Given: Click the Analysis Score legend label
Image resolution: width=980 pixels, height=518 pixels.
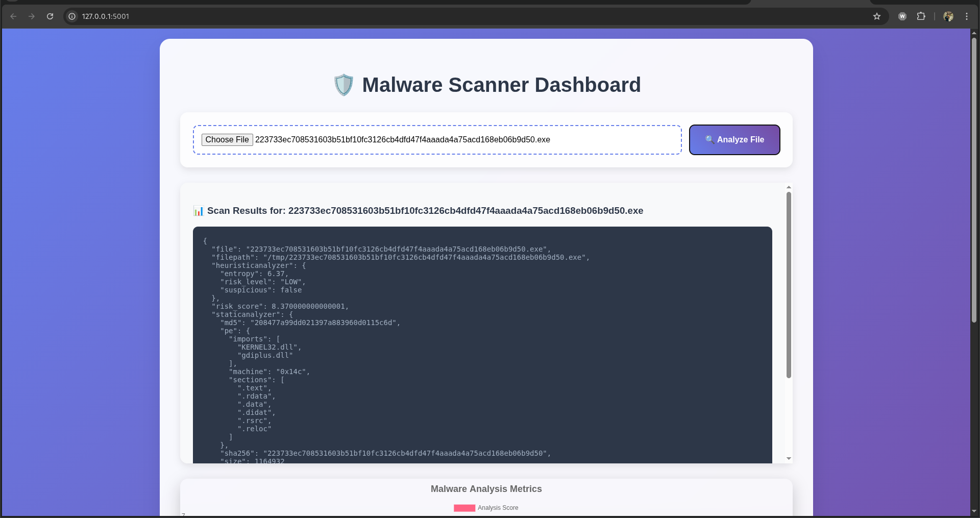Looking at the screenshot, I should pos(498,508).
